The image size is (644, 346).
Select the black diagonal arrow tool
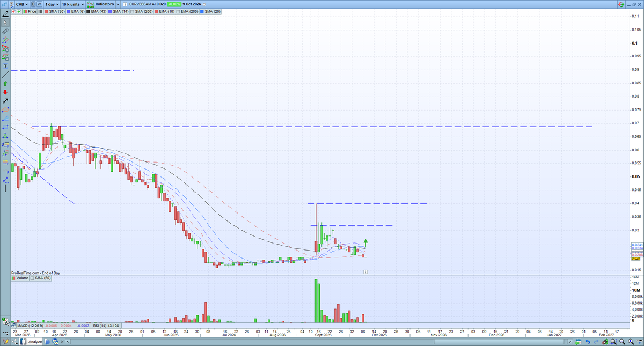[5, 100]
